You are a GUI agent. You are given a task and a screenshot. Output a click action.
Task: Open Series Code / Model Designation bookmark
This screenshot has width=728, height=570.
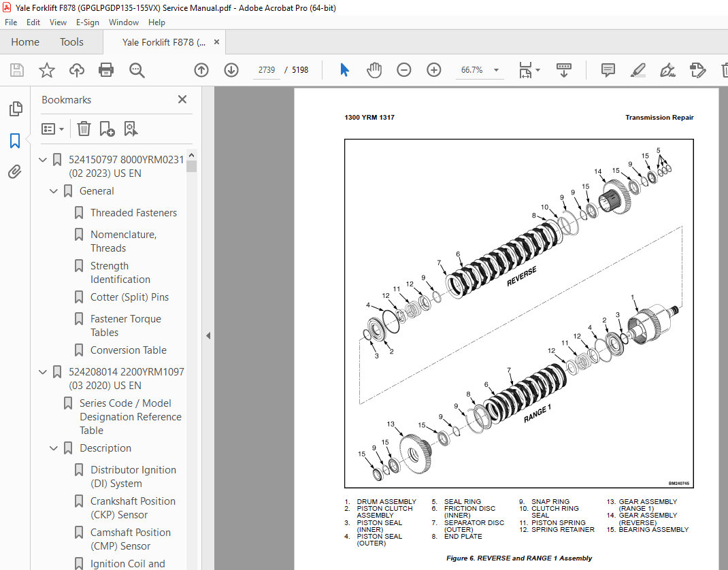tap(131, 417)
